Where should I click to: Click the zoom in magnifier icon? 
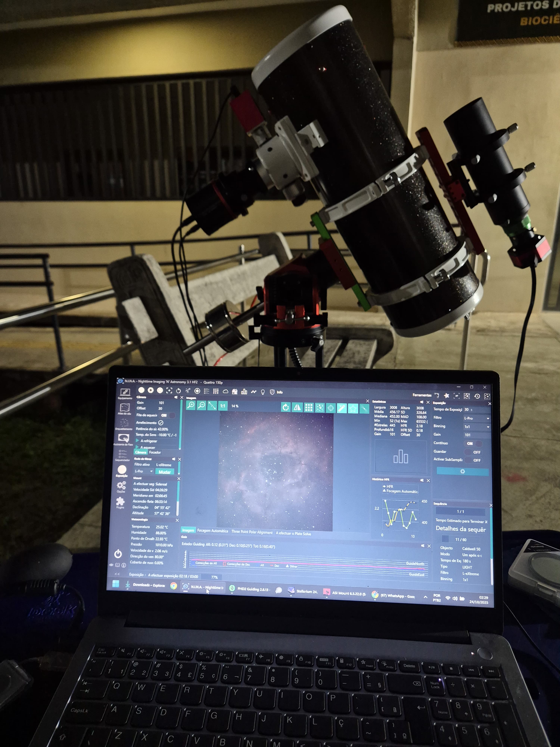point(191,405)
